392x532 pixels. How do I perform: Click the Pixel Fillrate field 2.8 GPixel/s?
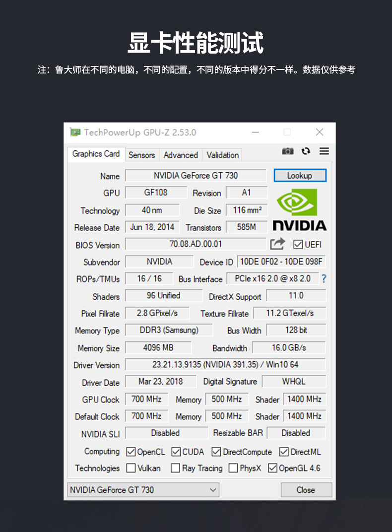pos(157,313)
